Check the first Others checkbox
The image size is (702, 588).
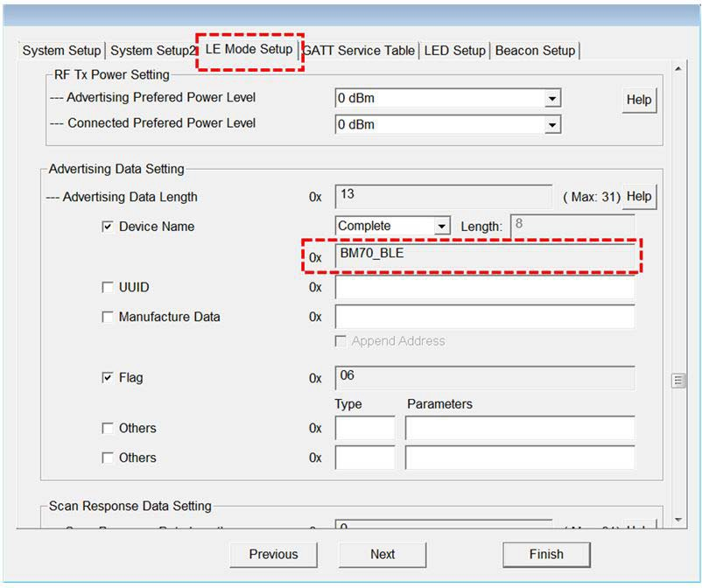108,429
